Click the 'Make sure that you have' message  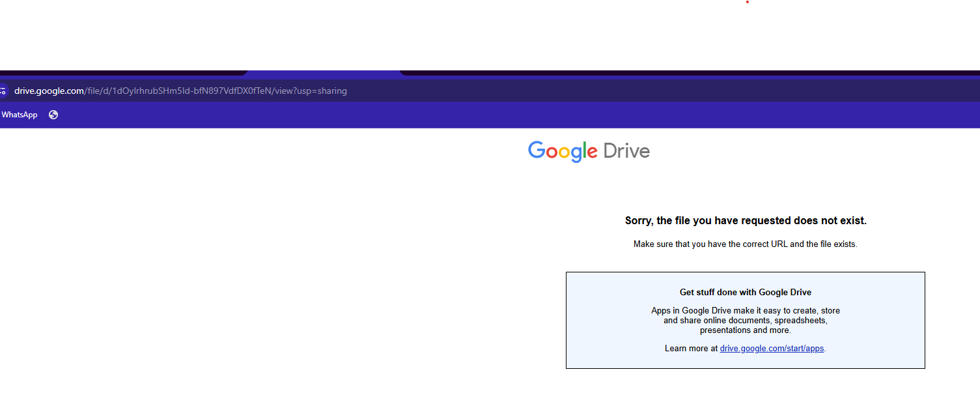tap(746, 244)
